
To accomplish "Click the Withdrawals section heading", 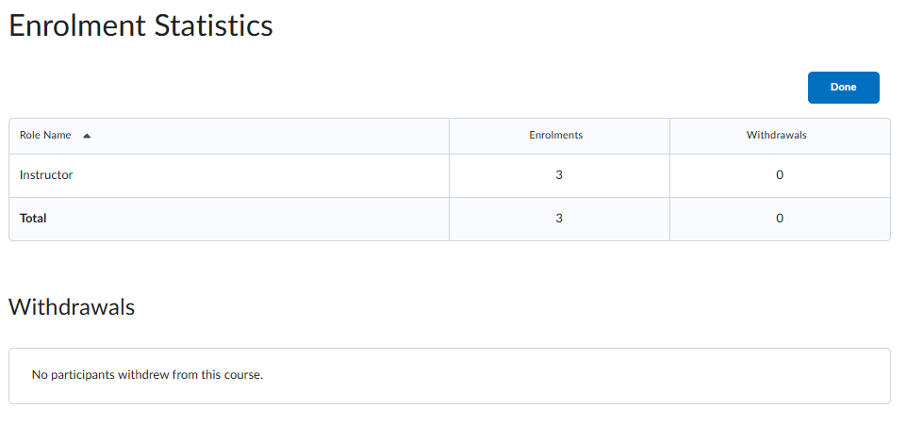I will pos(71,307).
